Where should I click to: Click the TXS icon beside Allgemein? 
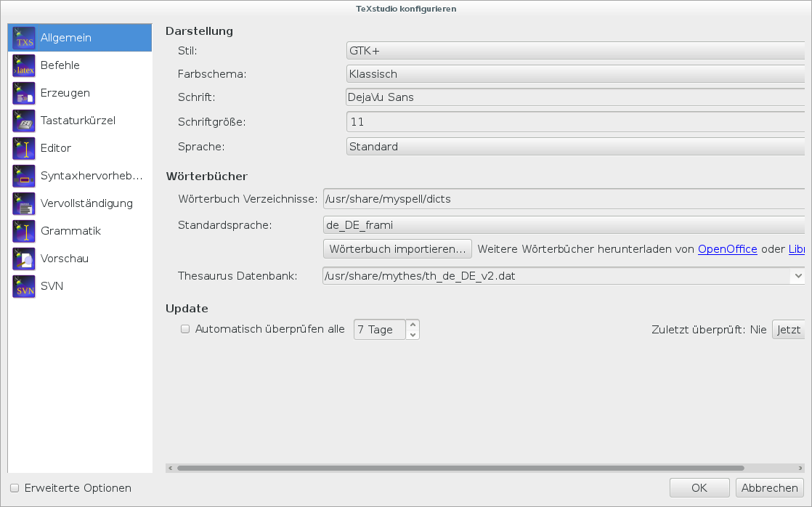click(24, 38)
